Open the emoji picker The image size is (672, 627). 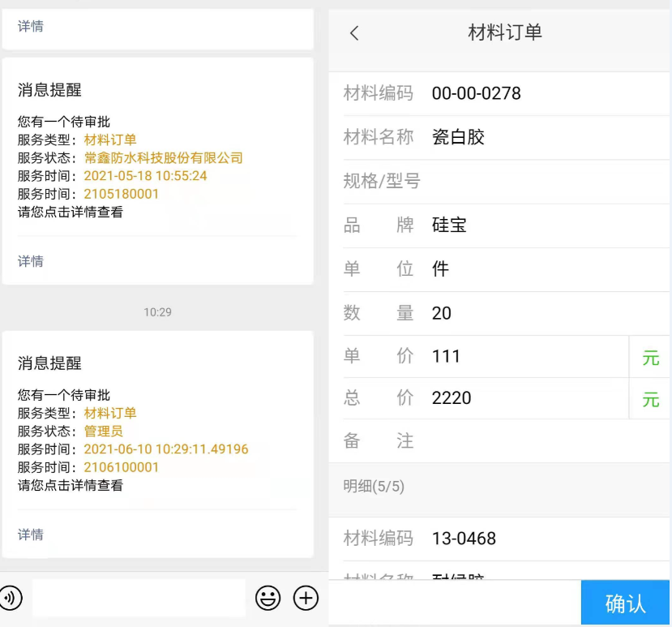pyautogui.click(x=268, y=599)
